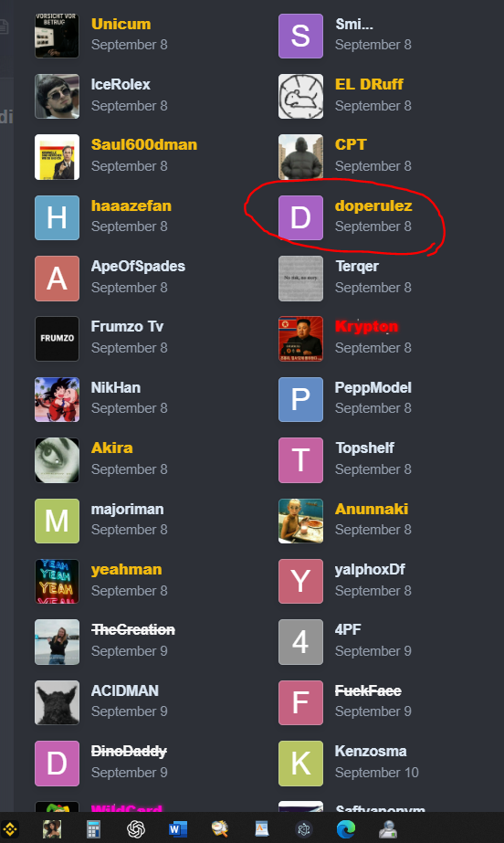Open the doperulez profile link
This screenshot has width=504, height=843.
coord(373,205)
